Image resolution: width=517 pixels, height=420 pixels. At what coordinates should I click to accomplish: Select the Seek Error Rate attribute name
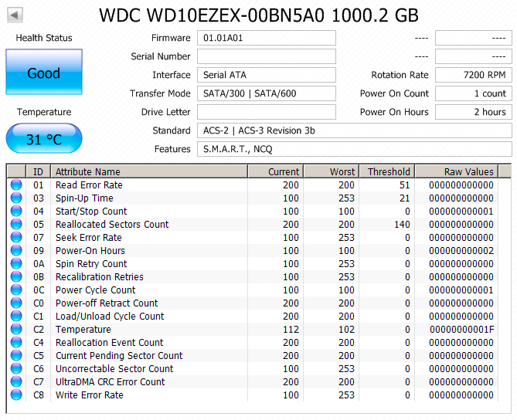(x=89, y=237)
